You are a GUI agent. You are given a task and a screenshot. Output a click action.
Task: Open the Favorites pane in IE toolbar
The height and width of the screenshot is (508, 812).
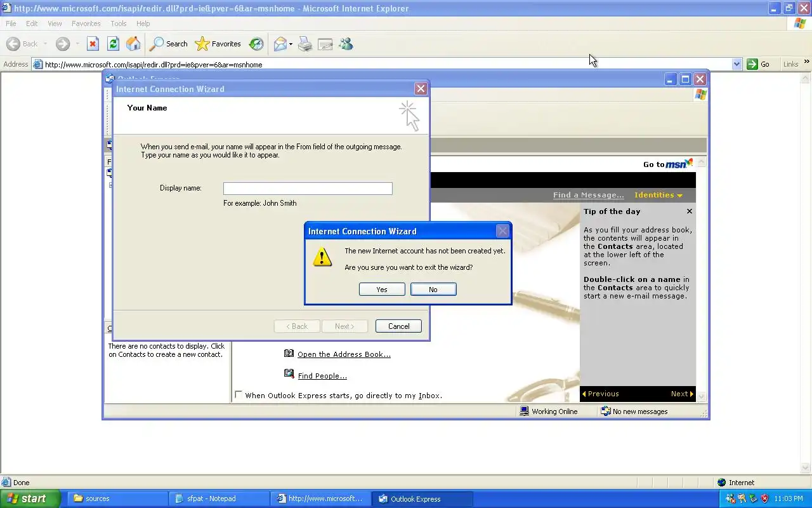[218, 44]
